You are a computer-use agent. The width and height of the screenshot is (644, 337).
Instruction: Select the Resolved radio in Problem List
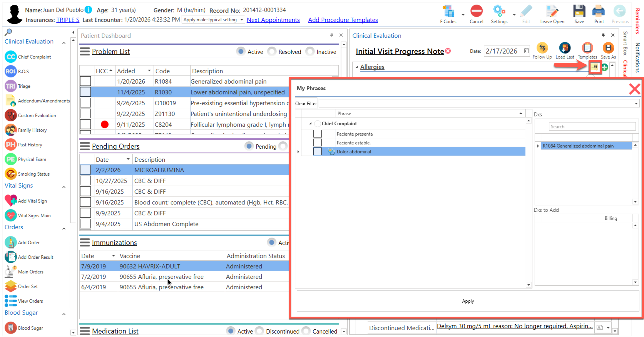(x=272, y=52)
